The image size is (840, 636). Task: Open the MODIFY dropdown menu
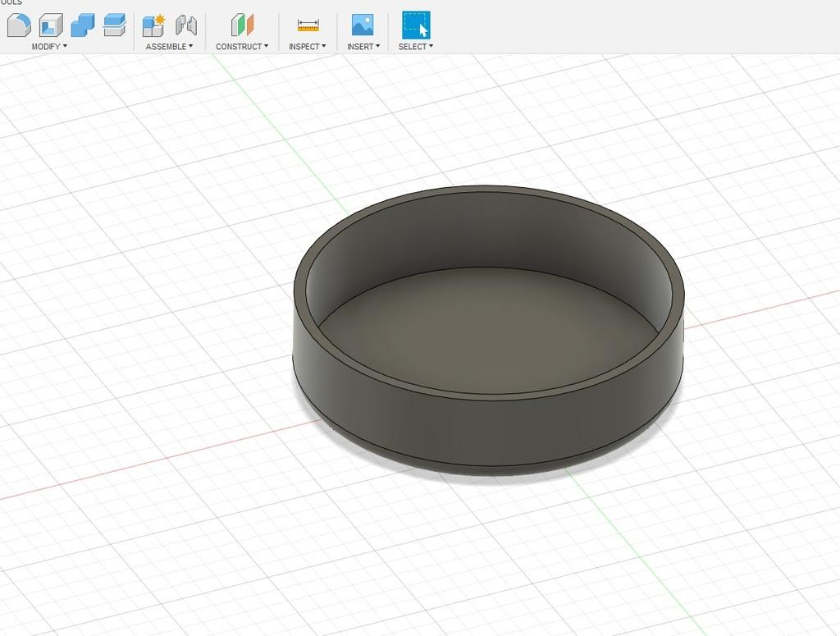tap(49, 47)
